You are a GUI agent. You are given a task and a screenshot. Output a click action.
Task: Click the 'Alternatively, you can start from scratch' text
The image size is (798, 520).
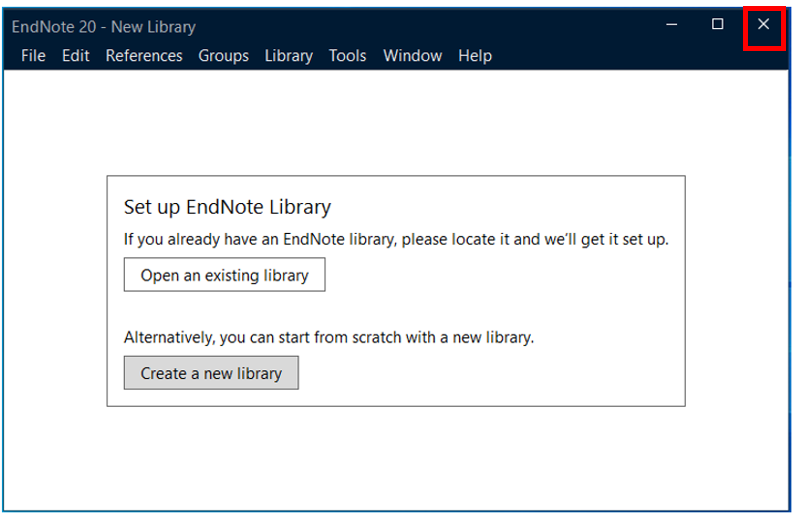click(329, 337)
